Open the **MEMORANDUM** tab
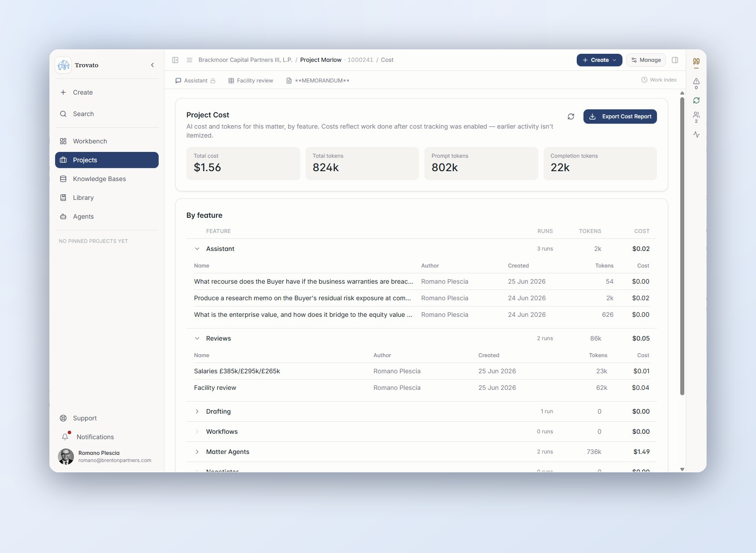This screenshot has width=756, height=553. click(x=318, y=81)
